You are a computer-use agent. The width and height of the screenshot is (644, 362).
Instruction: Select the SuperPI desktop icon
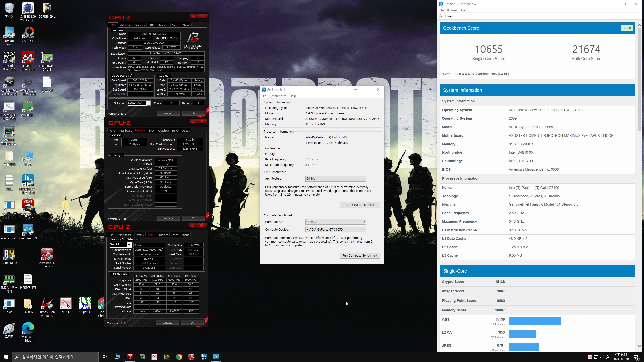(85, 306)
